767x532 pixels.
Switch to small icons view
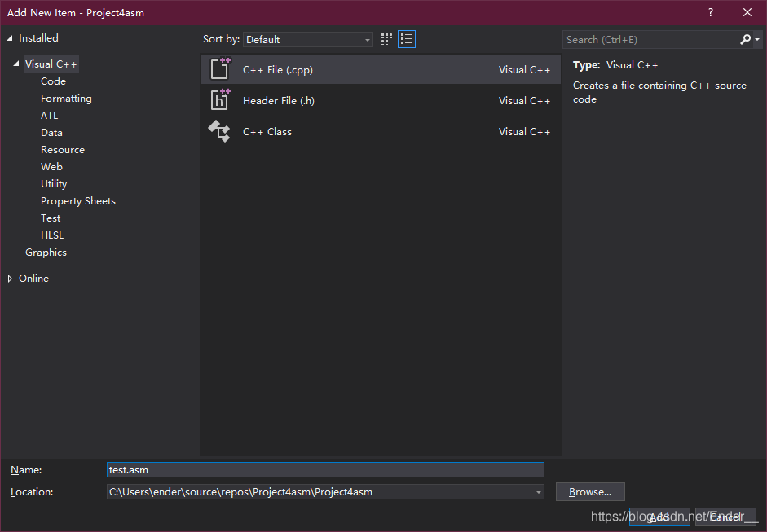pos(386,38)
